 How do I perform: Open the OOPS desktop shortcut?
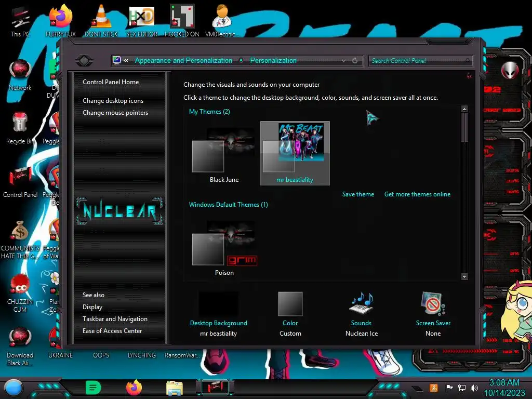tap(101, 355)
